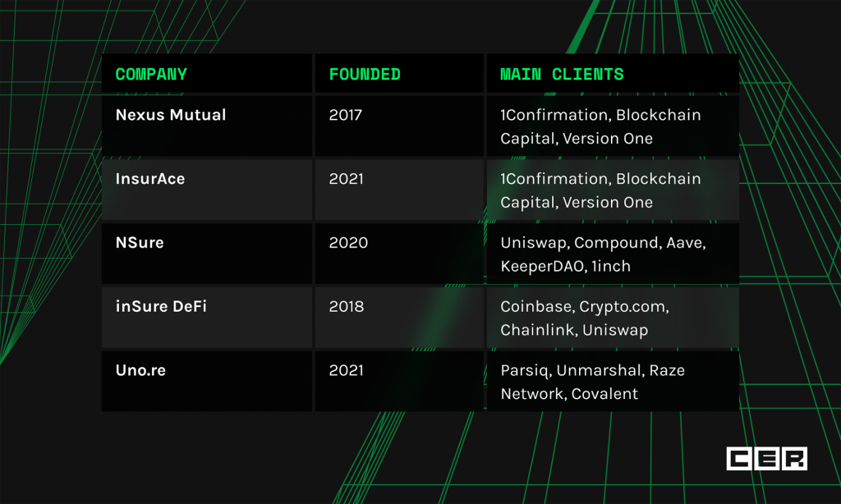Click the NSure company name

(140, 242)
